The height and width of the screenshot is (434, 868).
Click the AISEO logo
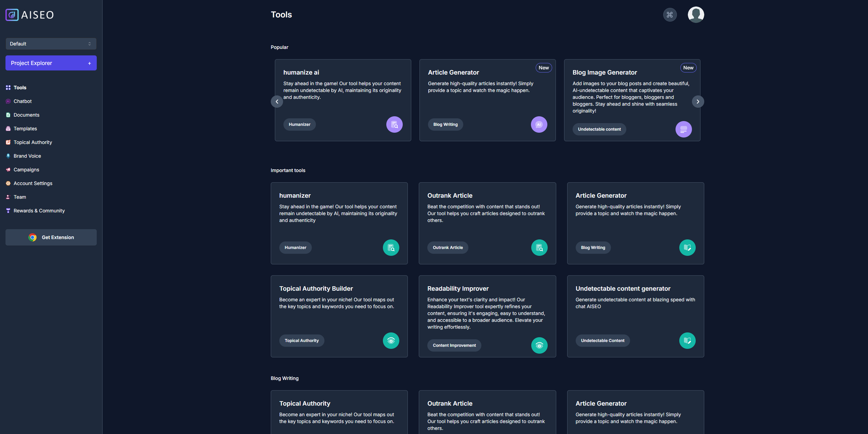click(x=30, y=15)
